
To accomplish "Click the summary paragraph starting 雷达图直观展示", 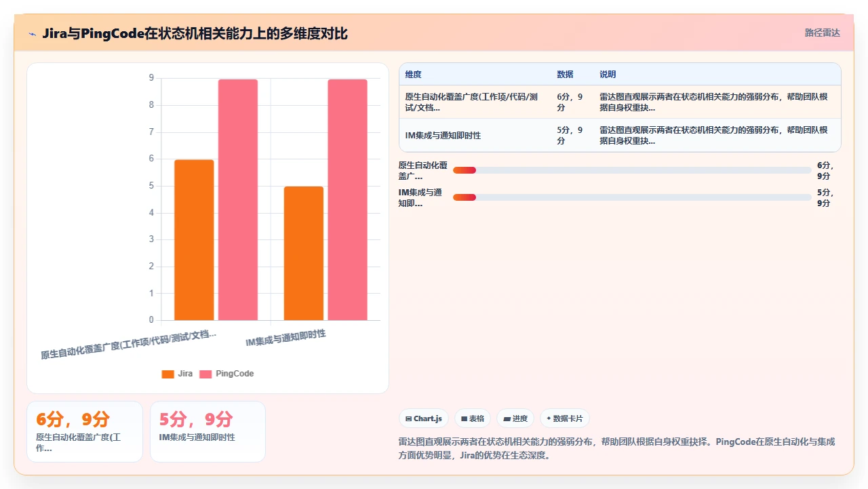I will click(617, 448).
